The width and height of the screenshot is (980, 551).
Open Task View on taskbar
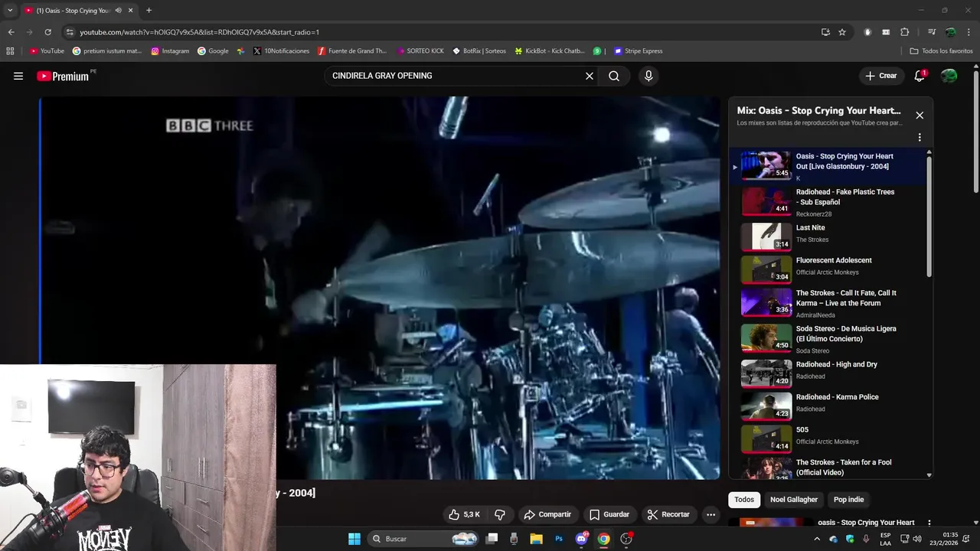(x=492, y=539)
